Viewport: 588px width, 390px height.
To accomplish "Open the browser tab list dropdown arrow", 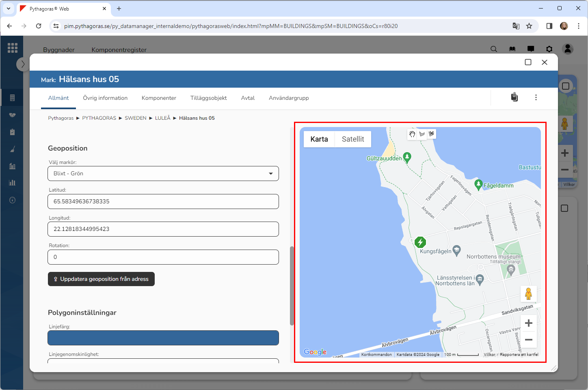I will (8, 9).
